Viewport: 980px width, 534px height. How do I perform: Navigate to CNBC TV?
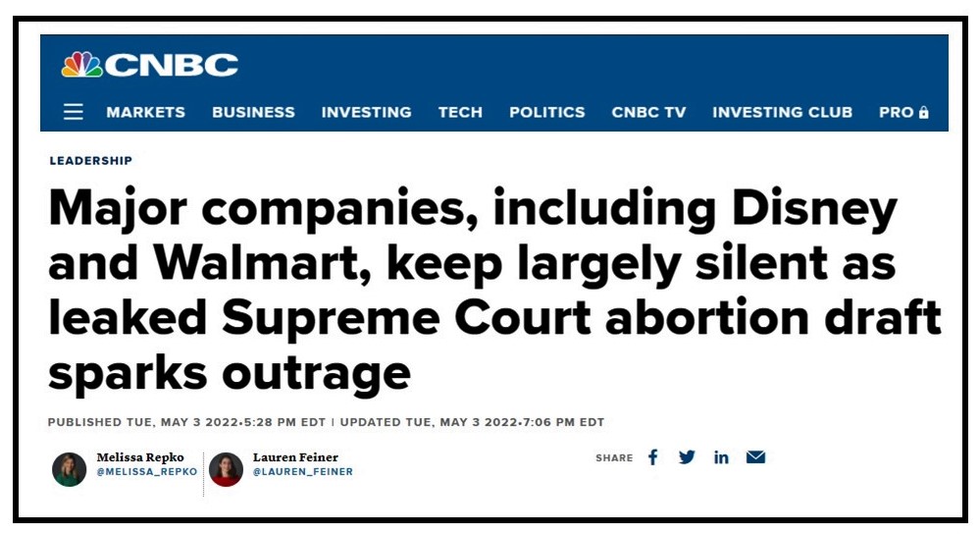pyautogui.click(x=648, y=112)
